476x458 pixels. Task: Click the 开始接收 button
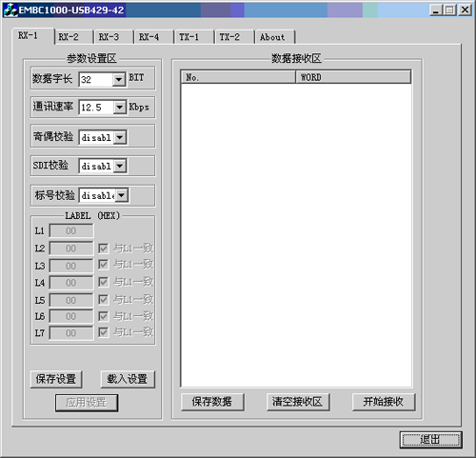[x=384, y=402]
